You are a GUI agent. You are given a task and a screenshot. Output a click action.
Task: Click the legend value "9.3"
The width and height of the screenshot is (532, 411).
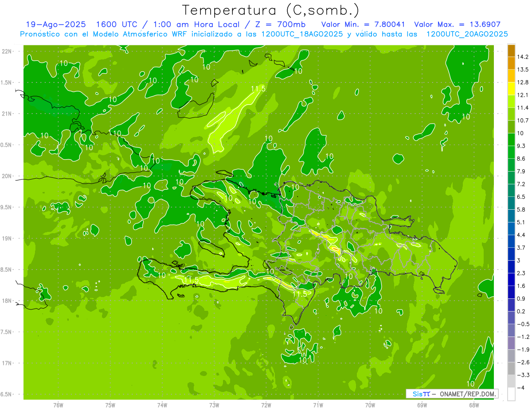[x=521, y=146]
